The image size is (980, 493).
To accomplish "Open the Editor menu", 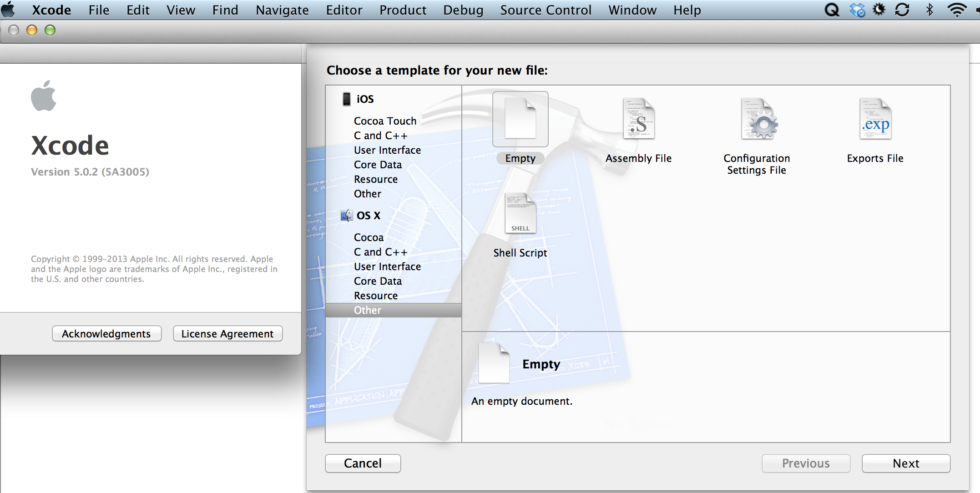I will 344,10.
